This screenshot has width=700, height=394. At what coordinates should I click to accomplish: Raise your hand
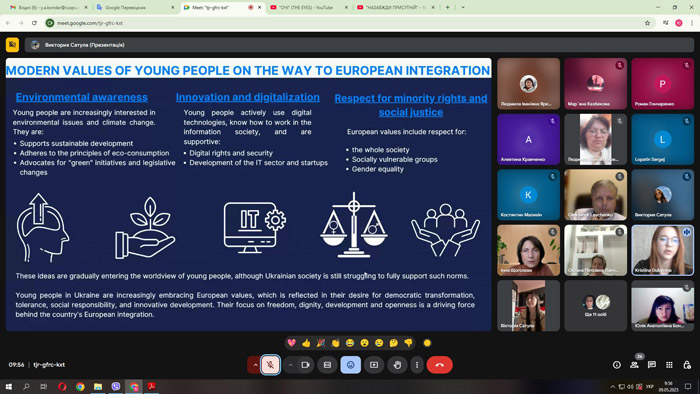coord(397,365)
